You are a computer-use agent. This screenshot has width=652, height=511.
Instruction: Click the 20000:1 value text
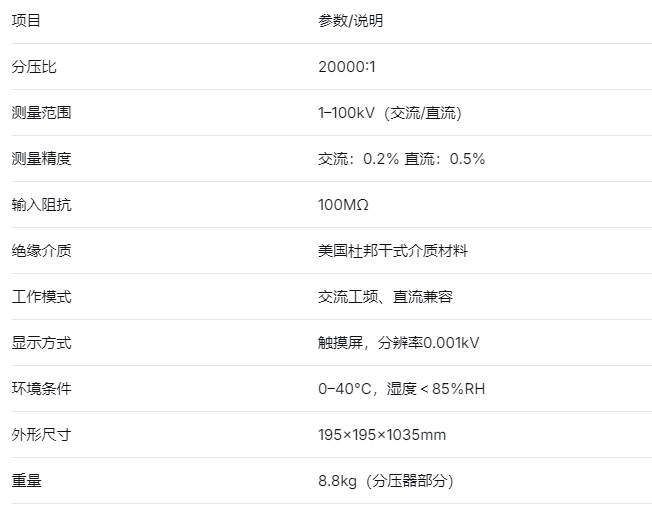coord(347,67)
